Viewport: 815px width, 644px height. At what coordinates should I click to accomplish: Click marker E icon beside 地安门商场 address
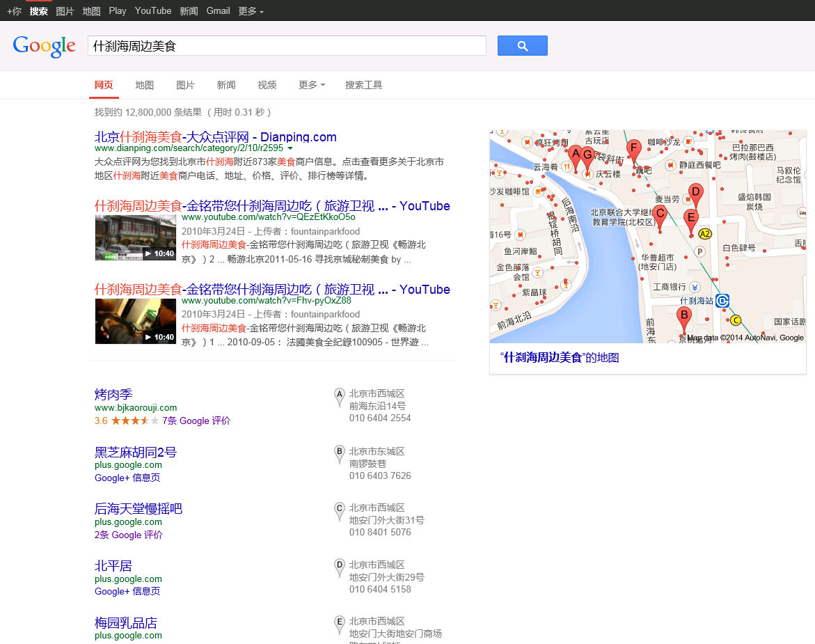(340, 626)
